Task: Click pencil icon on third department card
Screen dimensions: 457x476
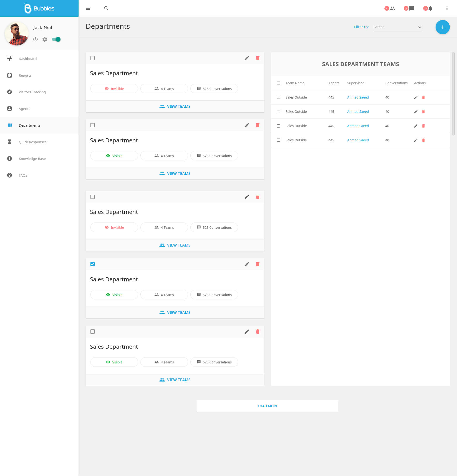Action: pos(247,197)
